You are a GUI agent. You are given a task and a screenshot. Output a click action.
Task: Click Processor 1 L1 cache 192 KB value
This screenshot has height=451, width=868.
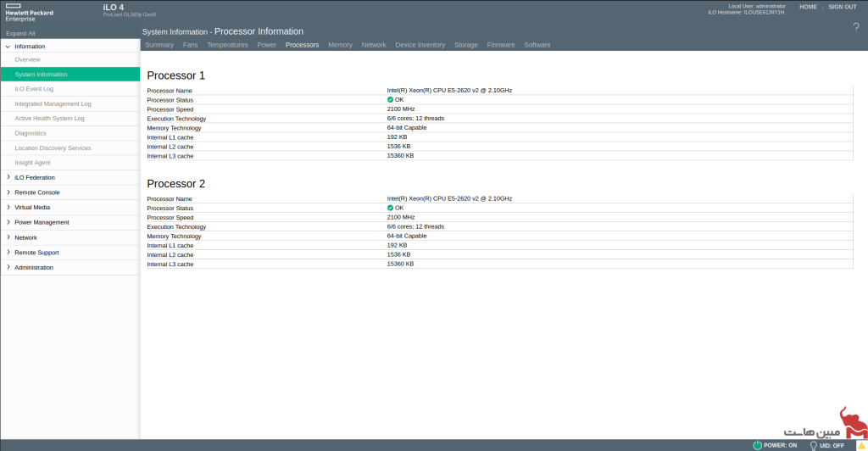(x=397, y=137)
